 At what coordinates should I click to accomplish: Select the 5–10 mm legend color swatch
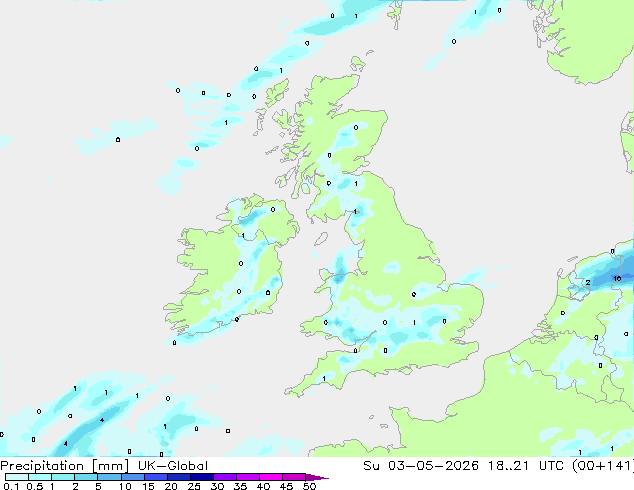pyautogui.click(x=109, y=477)
